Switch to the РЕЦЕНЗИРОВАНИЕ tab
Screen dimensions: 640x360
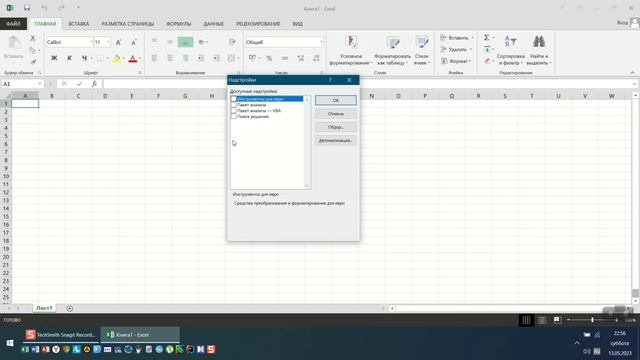258,24
